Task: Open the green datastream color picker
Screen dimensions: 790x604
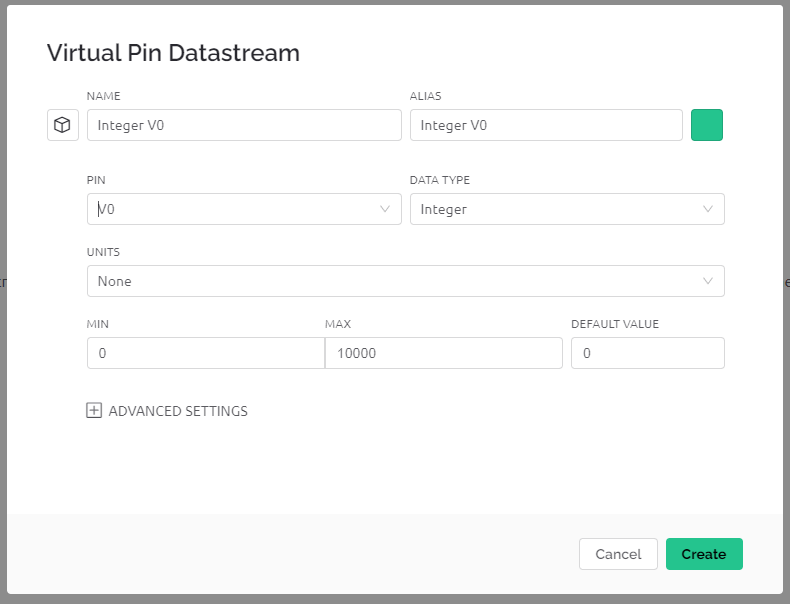Action: point(707,125)
